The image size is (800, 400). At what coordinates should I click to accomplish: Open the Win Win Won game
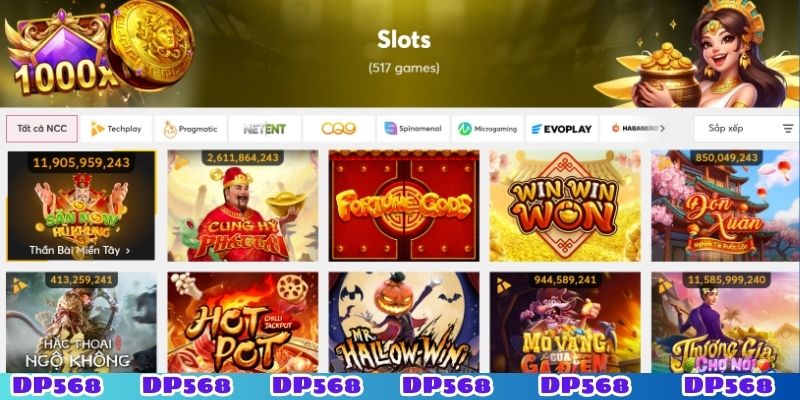(x=565, y=206)
